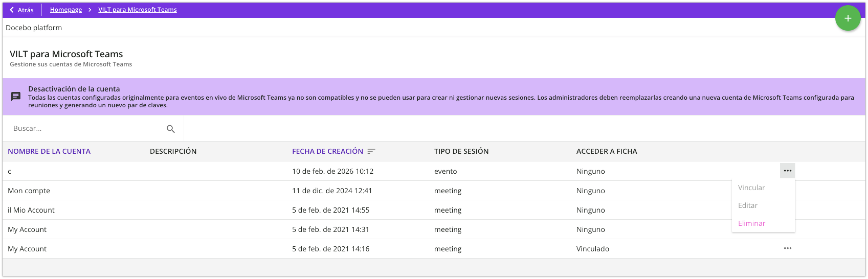Expand row actions for the fourth My Account entry
This screenshot has width=868, height=279.
coord(788,229)
